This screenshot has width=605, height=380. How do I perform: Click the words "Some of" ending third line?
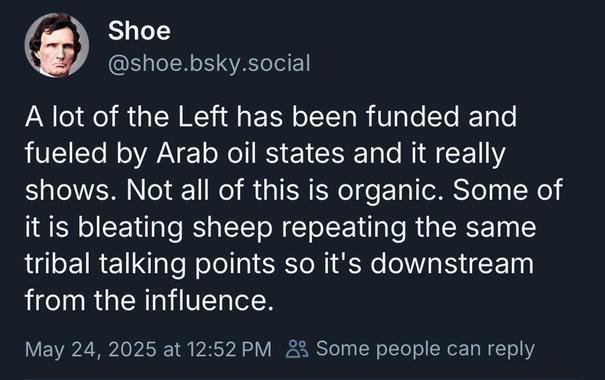click(507, 191)
